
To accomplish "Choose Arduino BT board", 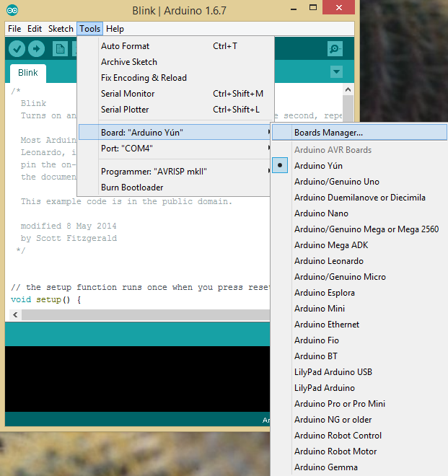I will [x=359, y=356].
